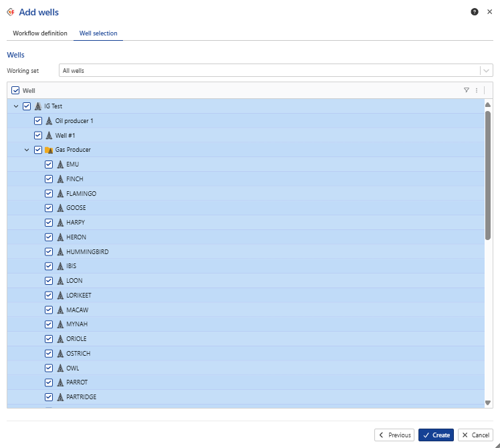This screenshot has height=448, width=500.
Task: Uncheck the Well select-all header checkbox
Action: 15,90
